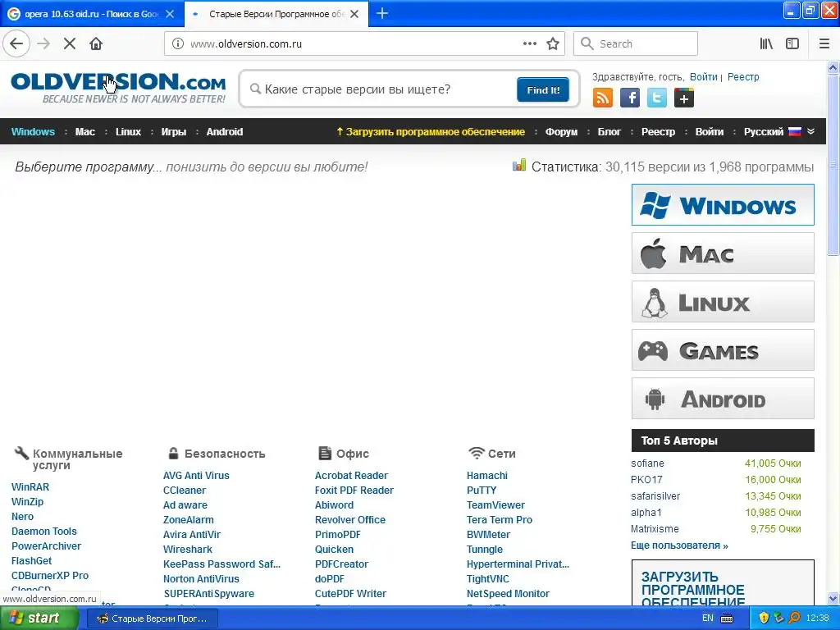Viewport: 840px width, 630px height.
Task: Open the RSS feed orange icon
Action: point(603,98)
